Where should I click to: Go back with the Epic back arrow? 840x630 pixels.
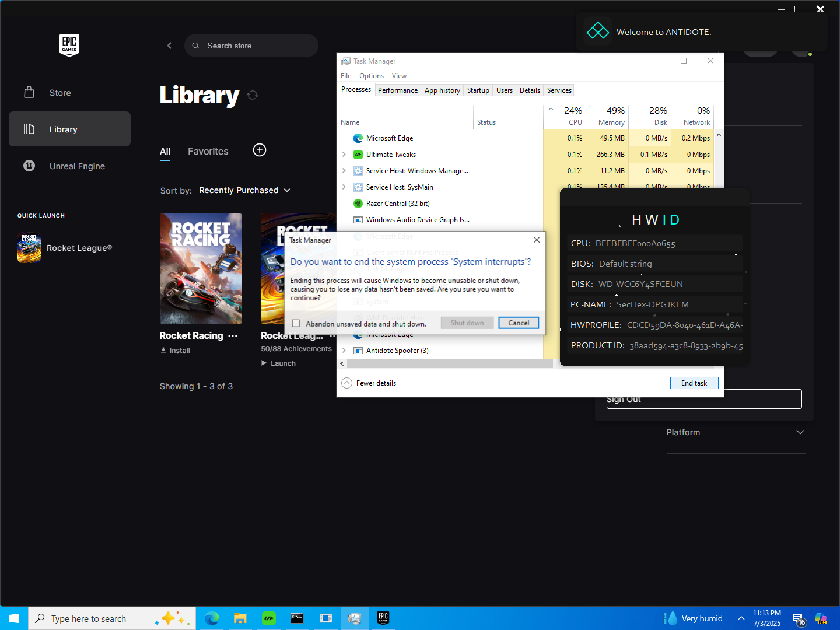(169, 45)
